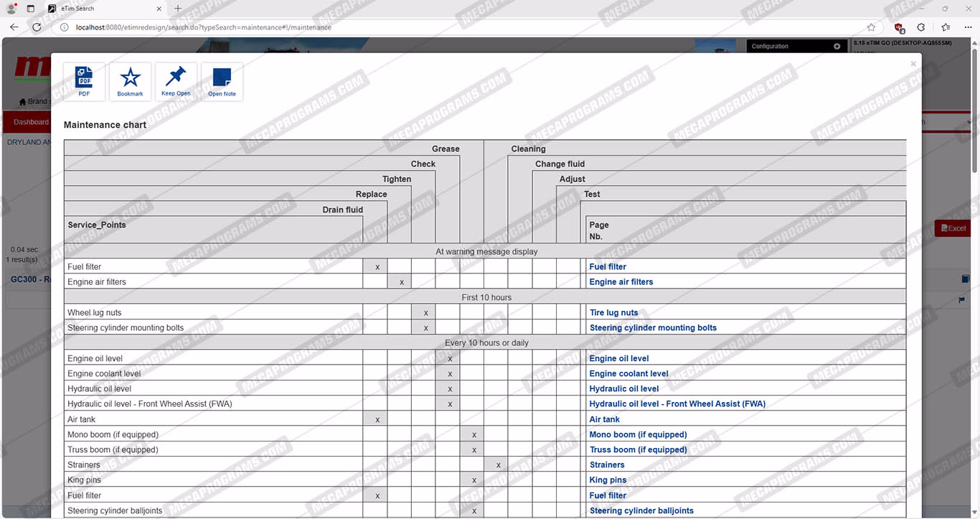Open the Configuration panel
The width and height of the screenshot is (980, 519).
(797, 46)
